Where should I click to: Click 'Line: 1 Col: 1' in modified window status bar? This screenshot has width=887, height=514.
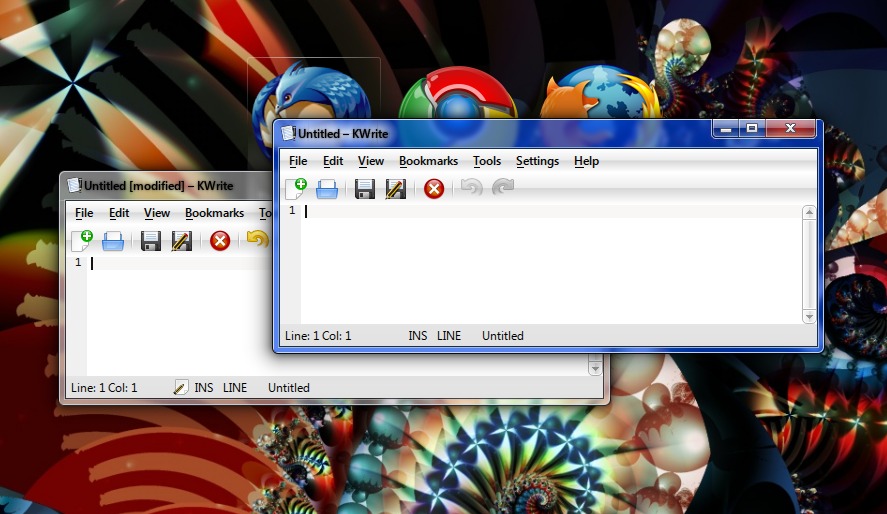tap(104, 388)
